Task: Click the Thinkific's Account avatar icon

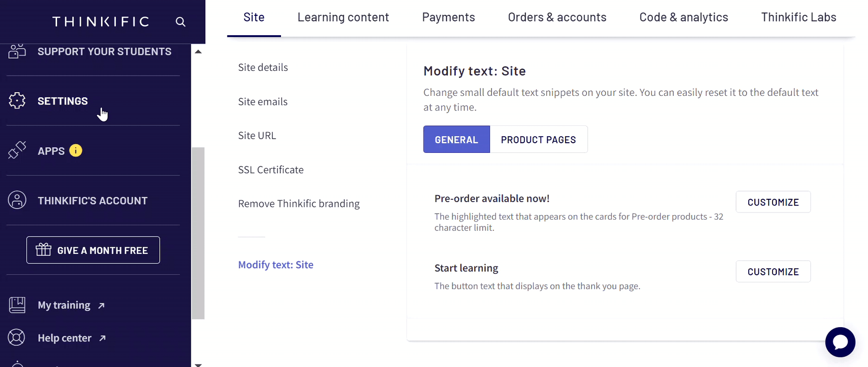Action: [17, 200]
